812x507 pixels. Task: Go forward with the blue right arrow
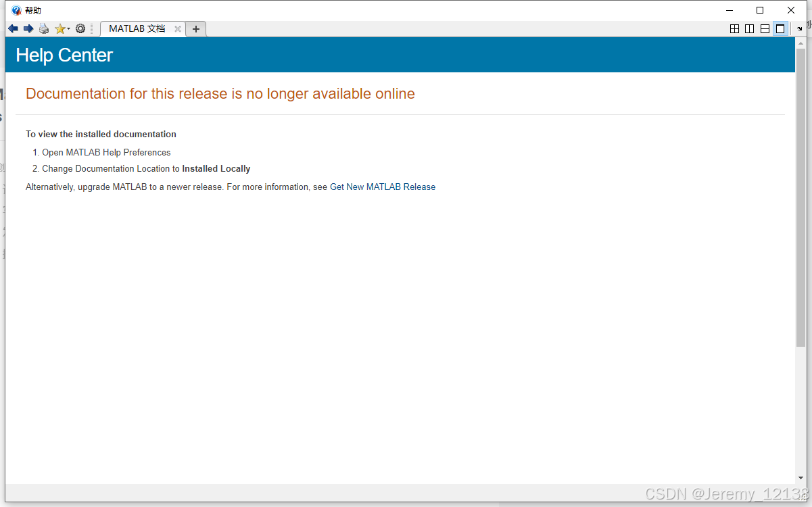click(28, 28)
